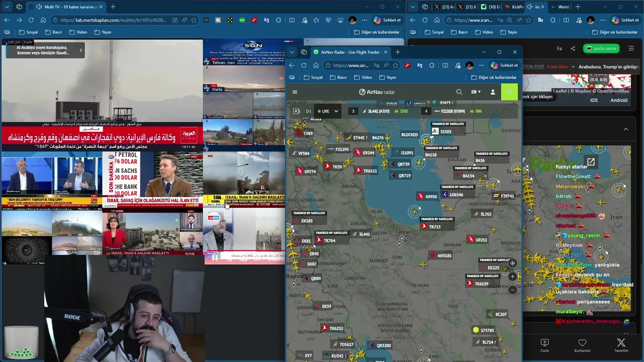Screen dimensions: 644x362
Task: Close the flight ticker panel with X icon
Action: point(296,111)
